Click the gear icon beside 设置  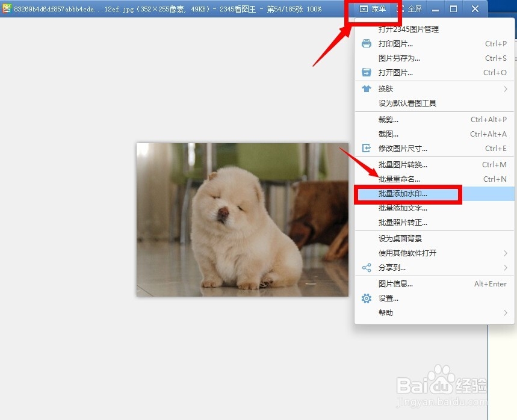point(367,298)
